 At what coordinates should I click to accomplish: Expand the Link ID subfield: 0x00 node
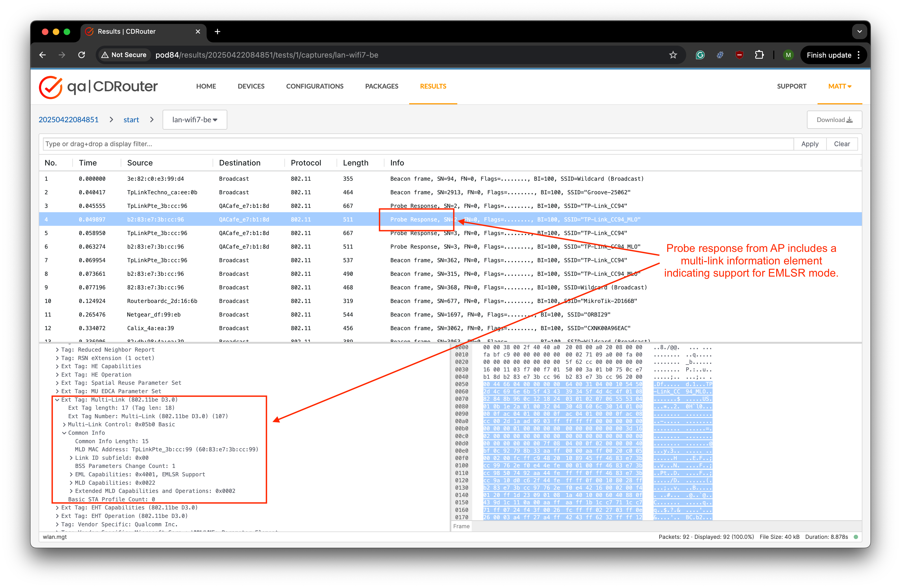(71, 458)
